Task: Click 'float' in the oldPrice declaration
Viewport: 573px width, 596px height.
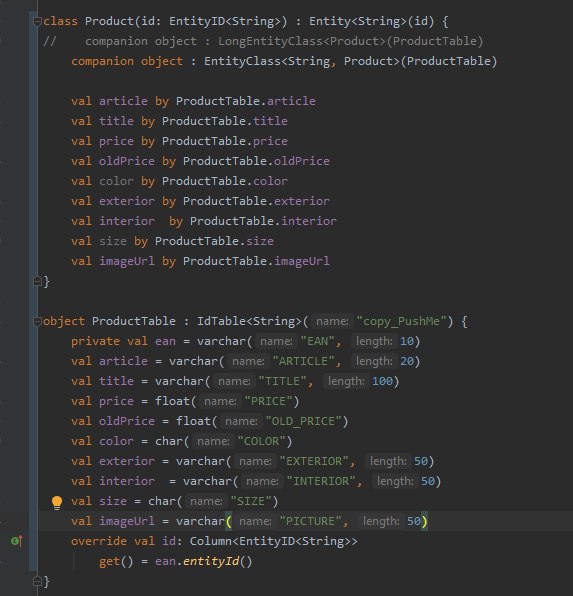Action: 193,422
